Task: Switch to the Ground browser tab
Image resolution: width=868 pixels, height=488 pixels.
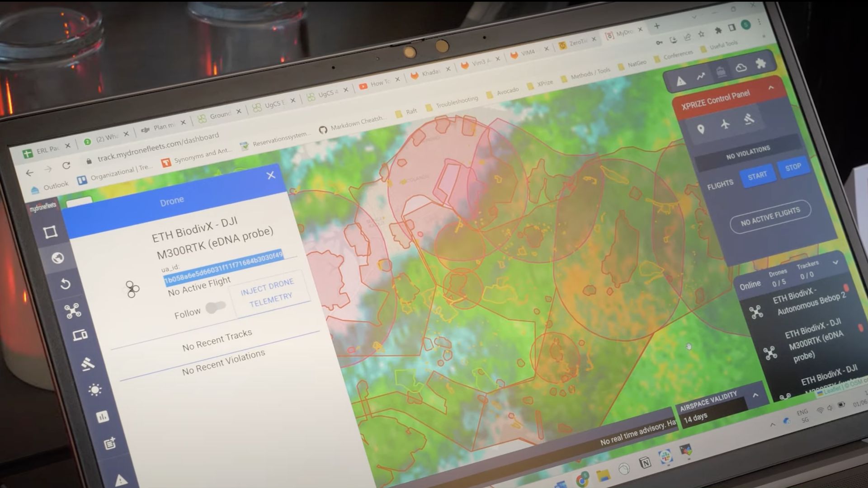Action: pos(220,115)
